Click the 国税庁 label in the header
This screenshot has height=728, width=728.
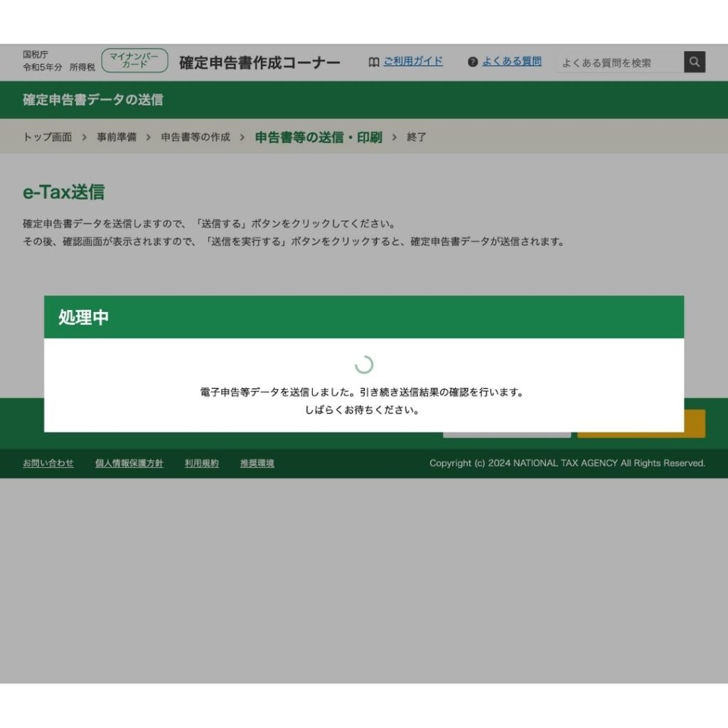click(36, 54)
